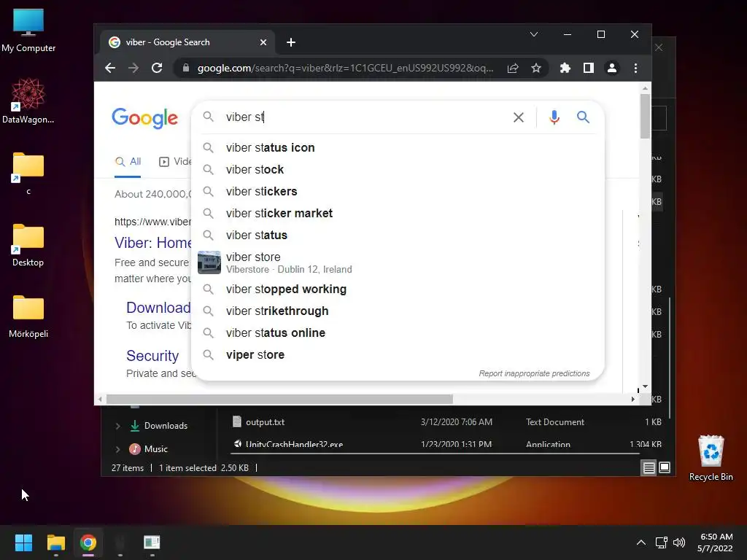Pick 'viber stopped working' suggestion
Image resolution: width=747 pixels, height=560 pixels.
[x=398, y=289]
